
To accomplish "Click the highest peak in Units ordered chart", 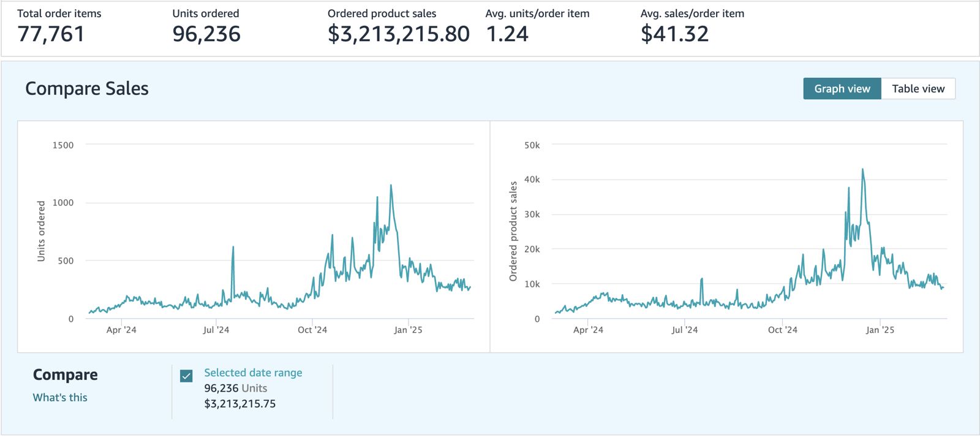I will [x=391, y=186].
